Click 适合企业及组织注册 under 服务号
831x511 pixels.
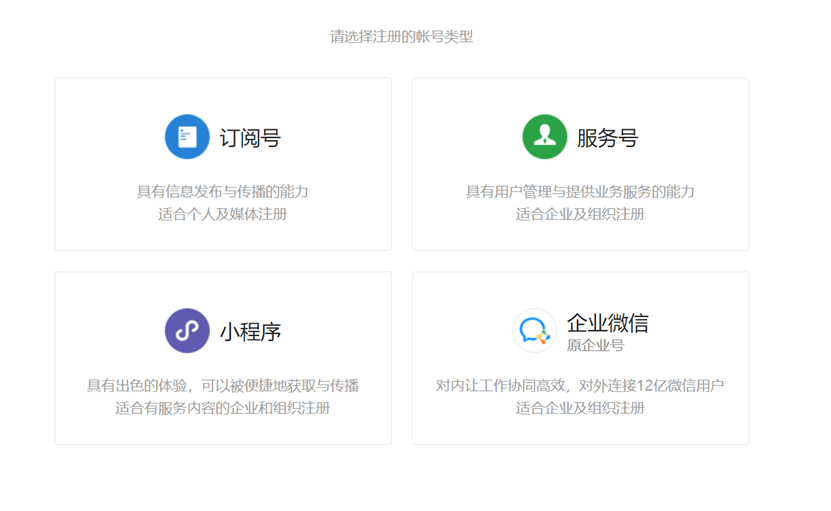pyautogui.click(x=580, y=214)
